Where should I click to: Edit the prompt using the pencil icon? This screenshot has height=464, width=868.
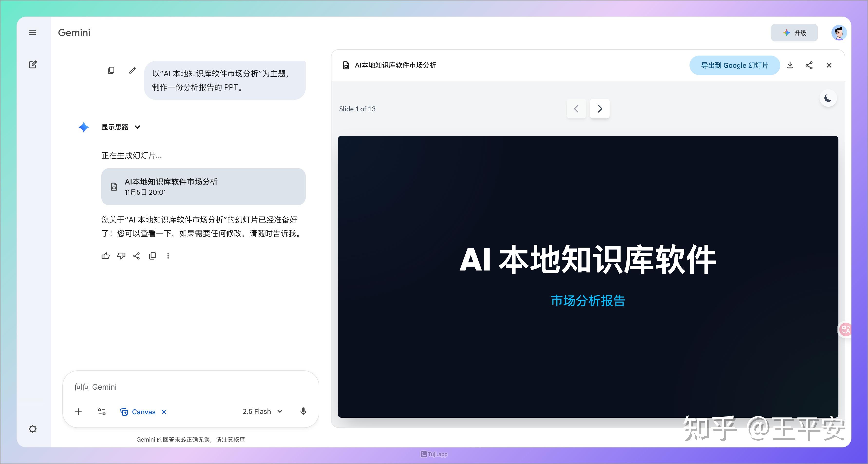pos(132,70)
